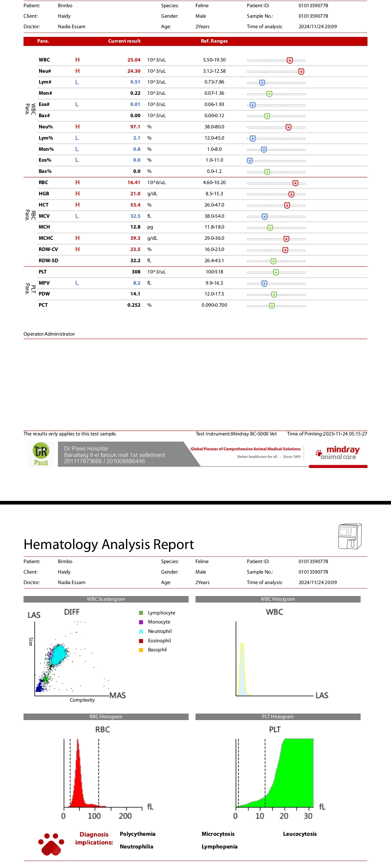Select the yellow Basophil legend swatch

click(141, 650)
